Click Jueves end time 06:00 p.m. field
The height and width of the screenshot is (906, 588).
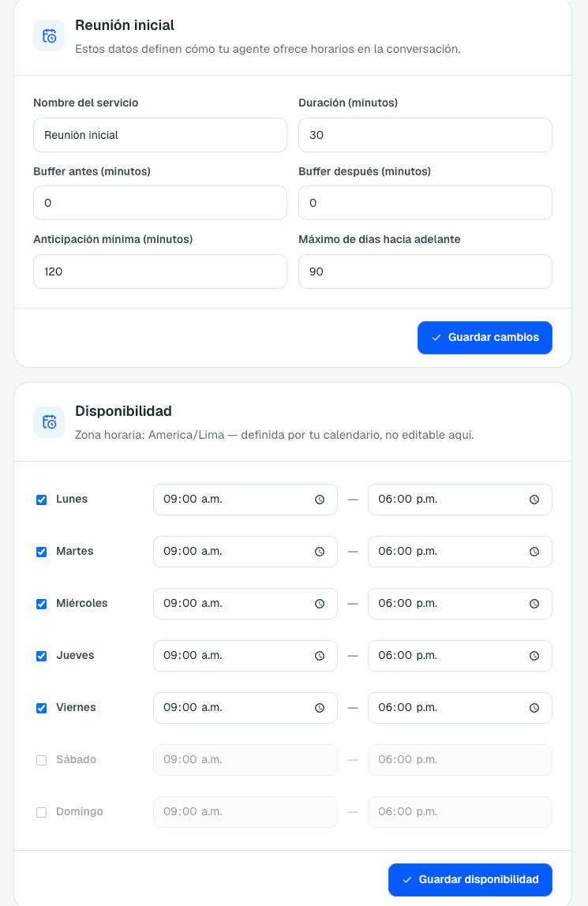point(460,655)
